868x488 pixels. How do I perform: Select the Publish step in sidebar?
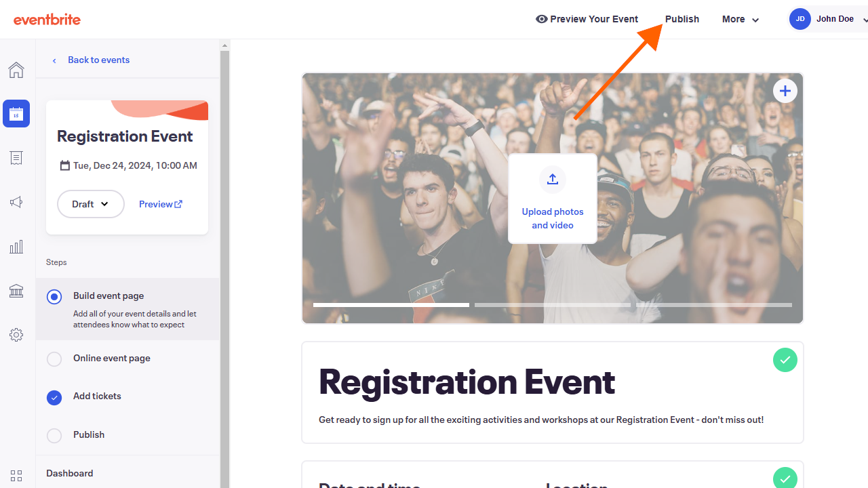click(x=89, y=435)
